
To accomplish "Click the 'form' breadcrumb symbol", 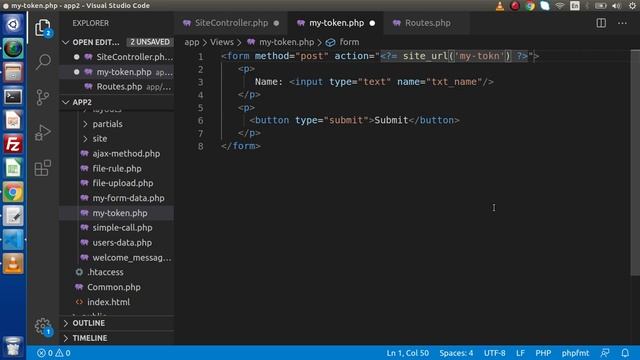I will 349,42.
